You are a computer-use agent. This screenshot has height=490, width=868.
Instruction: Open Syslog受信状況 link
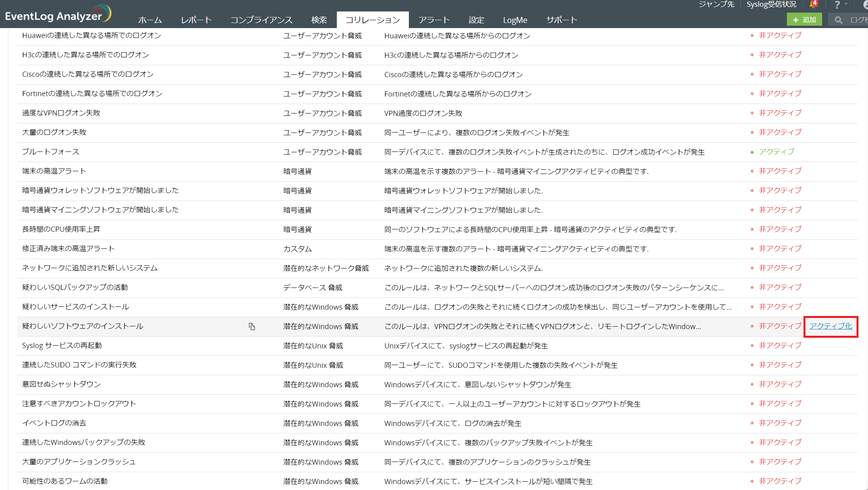pos(771,4)
